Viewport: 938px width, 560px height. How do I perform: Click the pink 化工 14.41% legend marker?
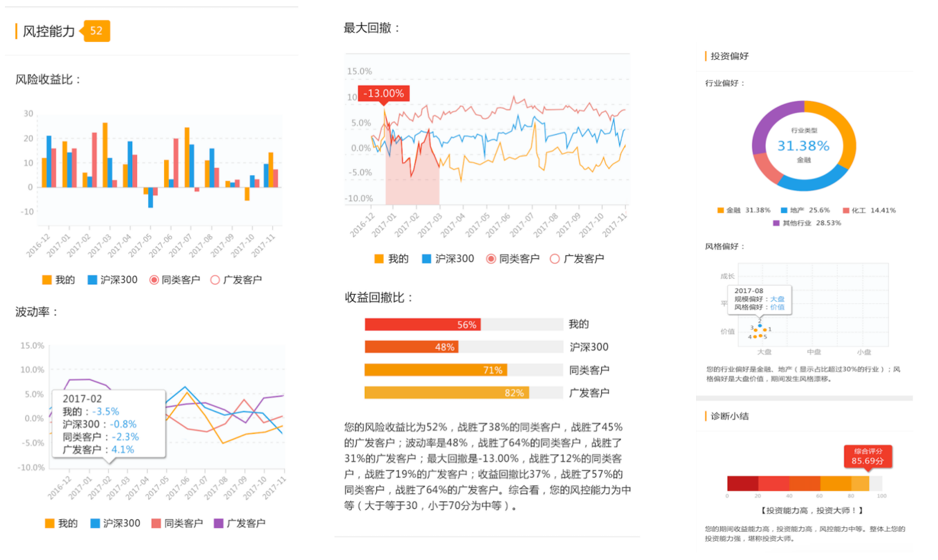click(x=847, y=210)
